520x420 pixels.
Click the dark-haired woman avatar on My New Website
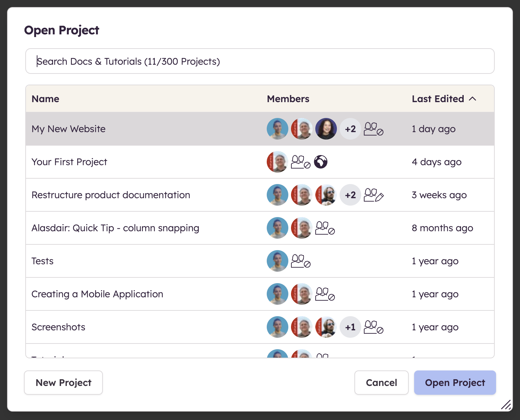pos(326,129)
